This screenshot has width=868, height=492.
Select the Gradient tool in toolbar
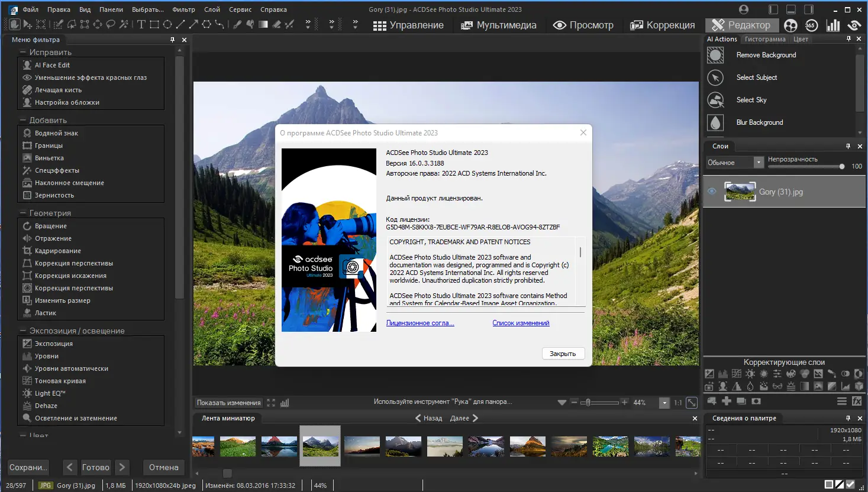pos(263,24)
